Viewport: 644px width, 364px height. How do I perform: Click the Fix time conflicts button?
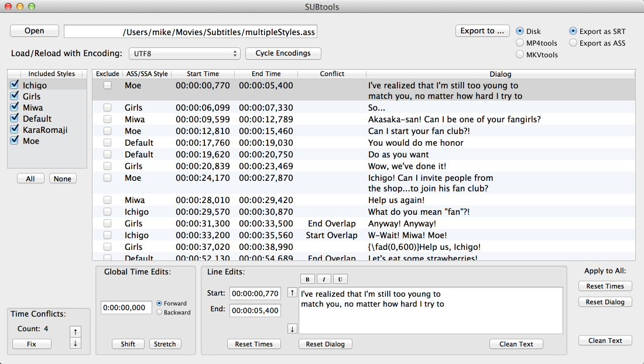click(x=32, y=344)
